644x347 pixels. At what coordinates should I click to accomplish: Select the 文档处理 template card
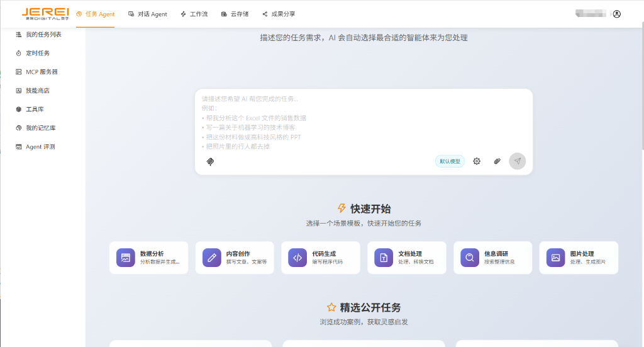point(407,258)
